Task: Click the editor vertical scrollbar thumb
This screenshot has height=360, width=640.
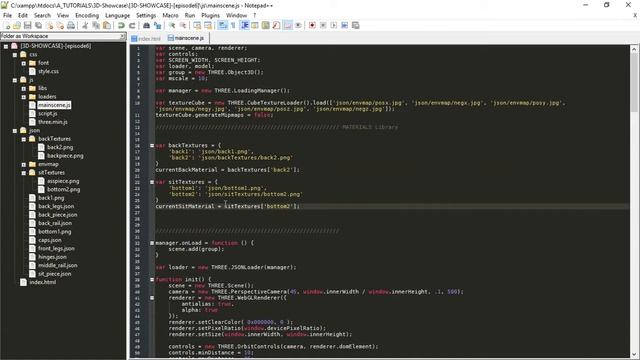Action: pyautogui.click(x=634, y=82)
